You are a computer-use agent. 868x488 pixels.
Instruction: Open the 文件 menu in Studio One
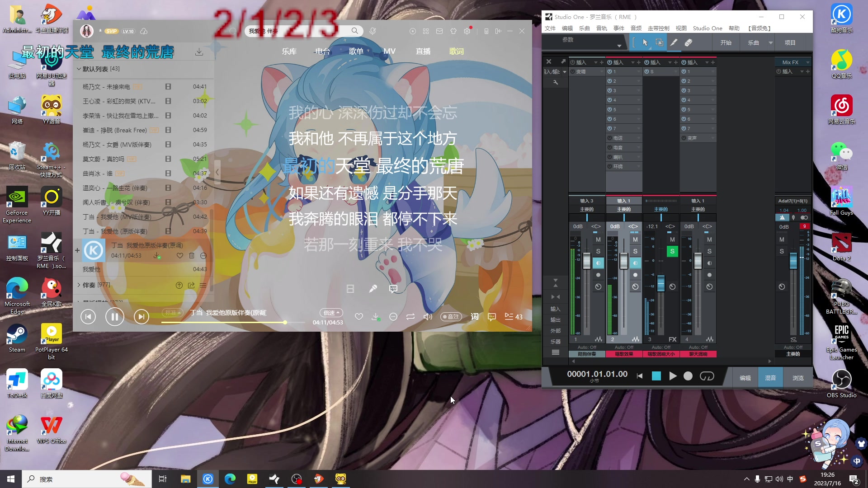point(550,28)
